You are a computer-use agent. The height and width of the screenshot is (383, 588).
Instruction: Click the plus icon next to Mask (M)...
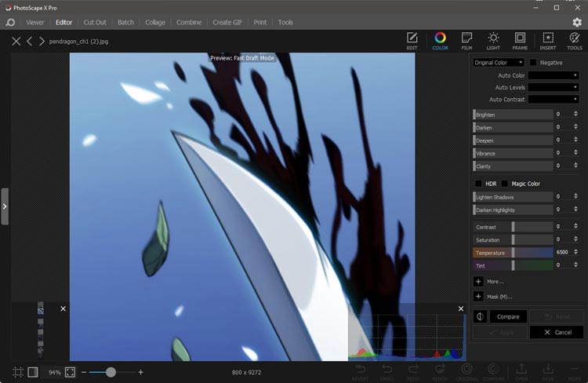pos(478,296)
